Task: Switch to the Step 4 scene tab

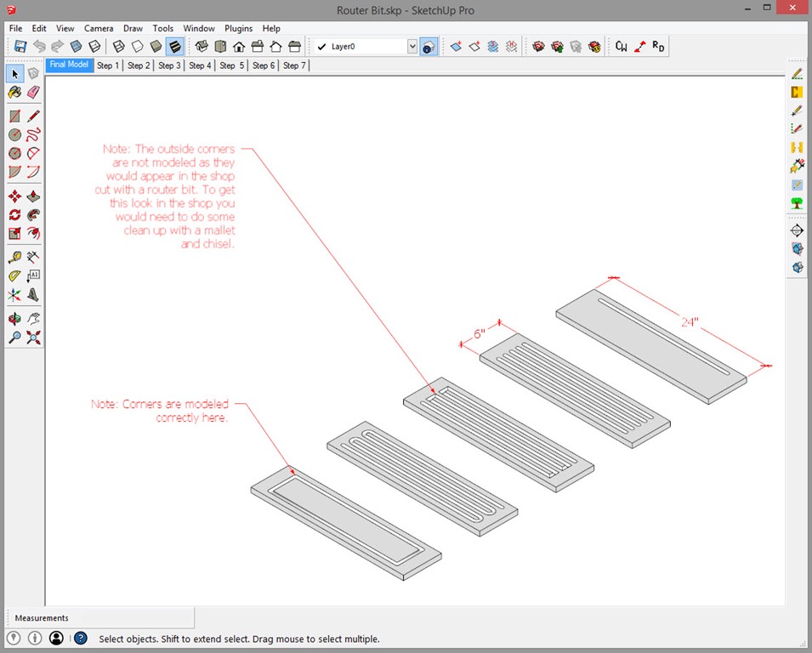Action: (x=200, y=65)
